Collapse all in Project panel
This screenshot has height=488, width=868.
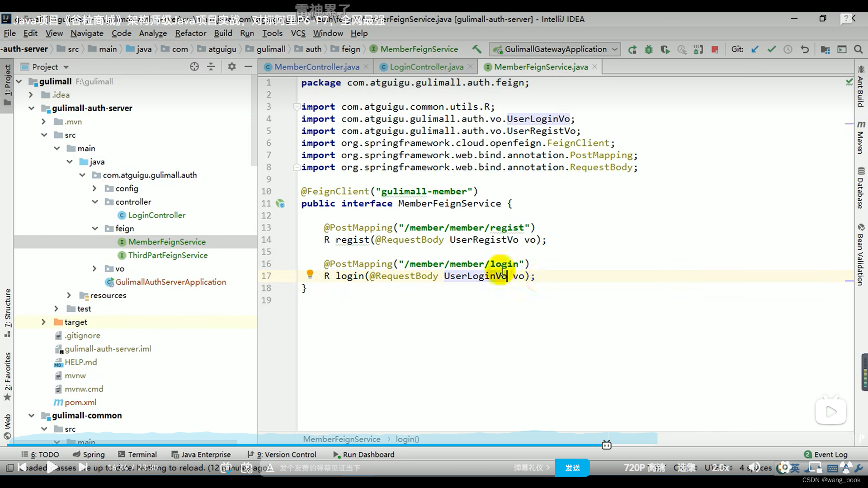(x=211, y=67)
